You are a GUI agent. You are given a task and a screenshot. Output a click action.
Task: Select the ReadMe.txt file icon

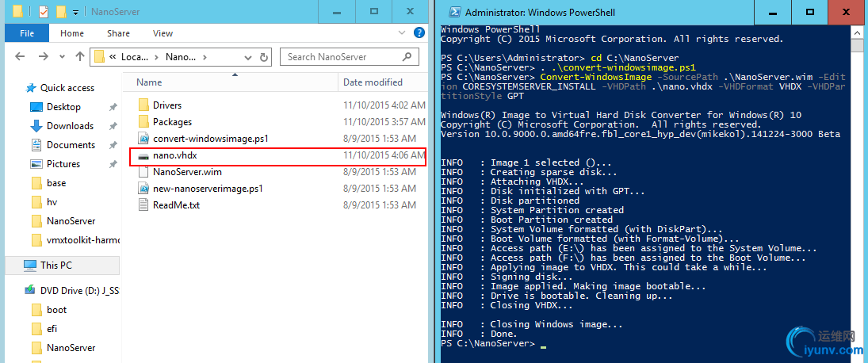tap(143, 205)
